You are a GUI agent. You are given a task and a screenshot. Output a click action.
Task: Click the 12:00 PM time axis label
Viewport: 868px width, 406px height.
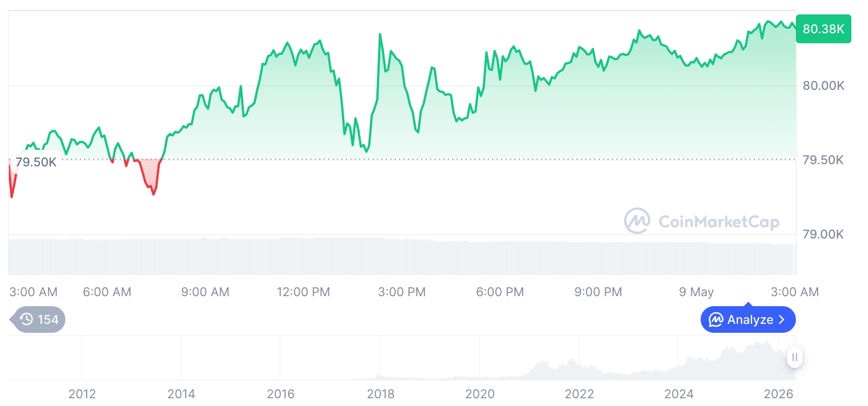(x=303, y=292)
